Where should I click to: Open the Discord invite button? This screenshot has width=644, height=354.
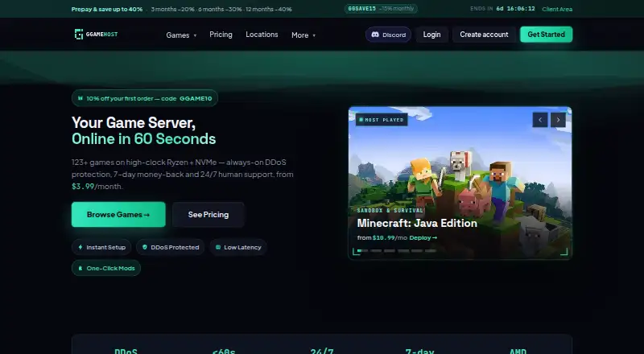(388, 35)
